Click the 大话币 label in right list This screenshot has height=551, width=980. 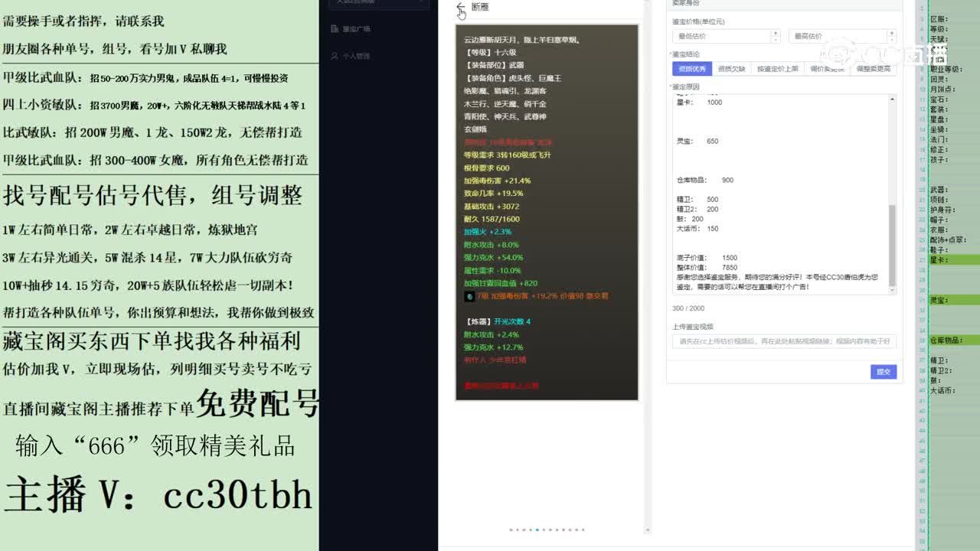tap(942, 390)
